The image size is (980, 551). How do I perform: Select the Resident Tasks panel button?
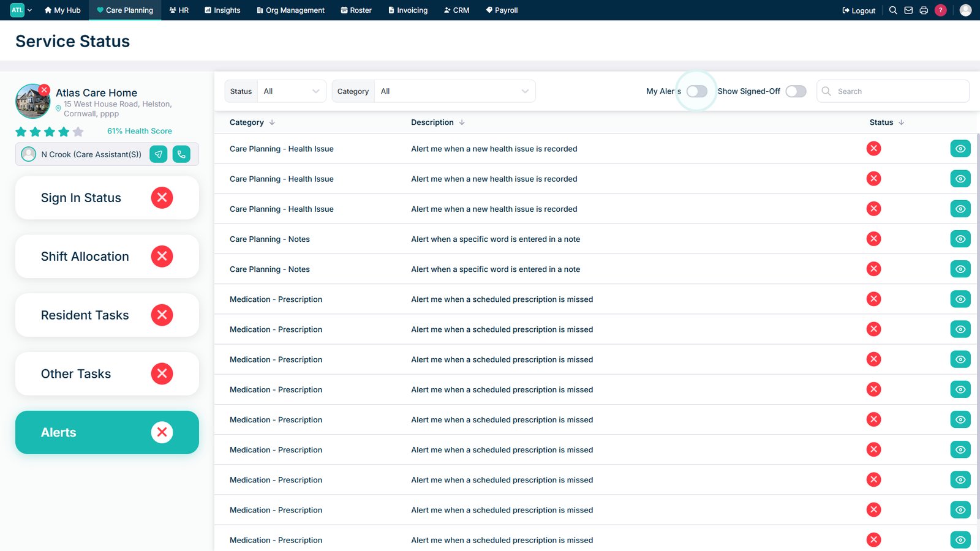click(107, 315)
